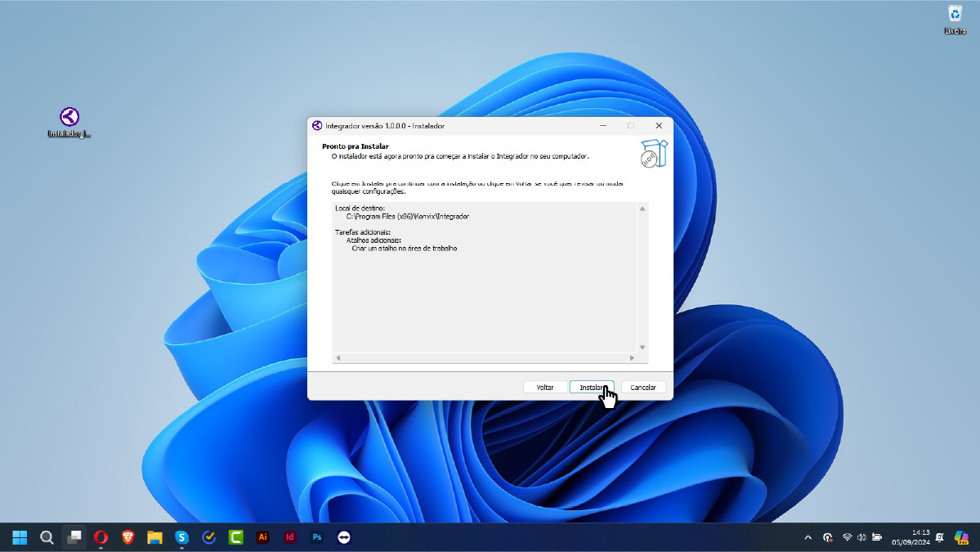
Task: Open the volume control in system tray
Action: [x=861, y=537]
